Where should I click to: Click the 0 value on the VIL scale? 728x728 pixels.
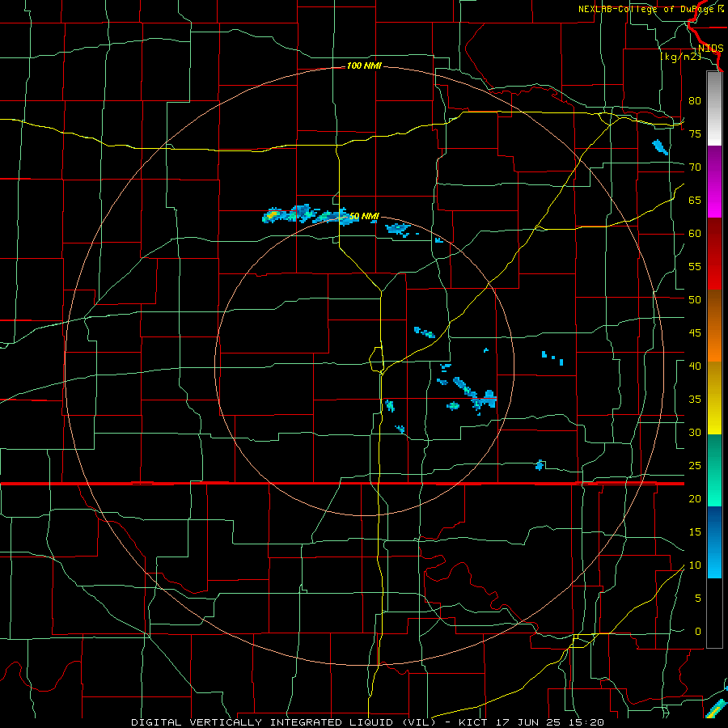point(698,632)
